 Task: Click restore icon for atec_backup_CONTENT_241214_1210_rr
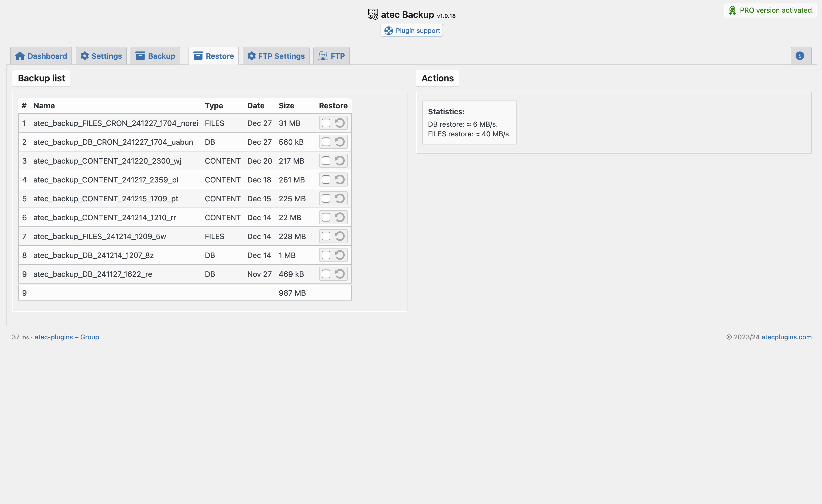[x=340, y=217]
